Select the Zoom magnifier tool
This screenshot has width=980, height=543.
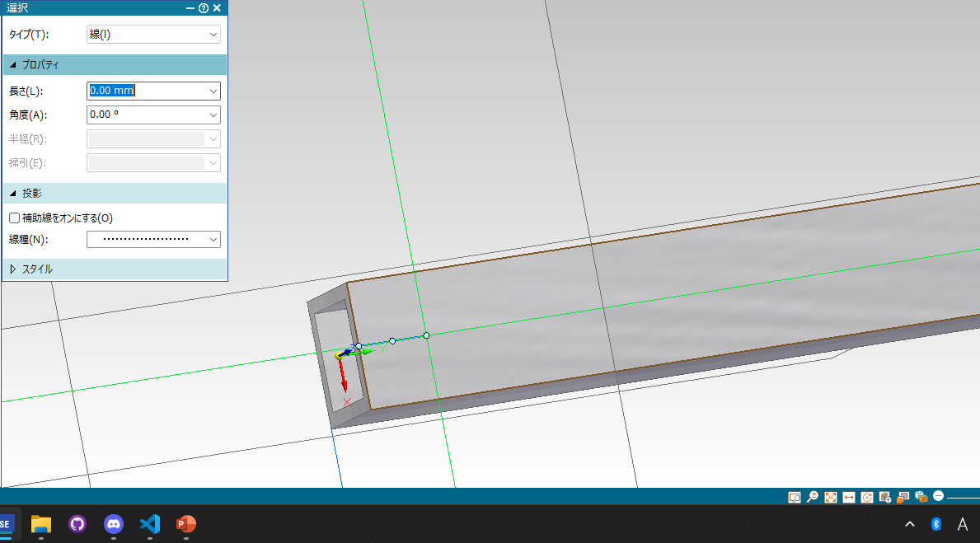813,497
